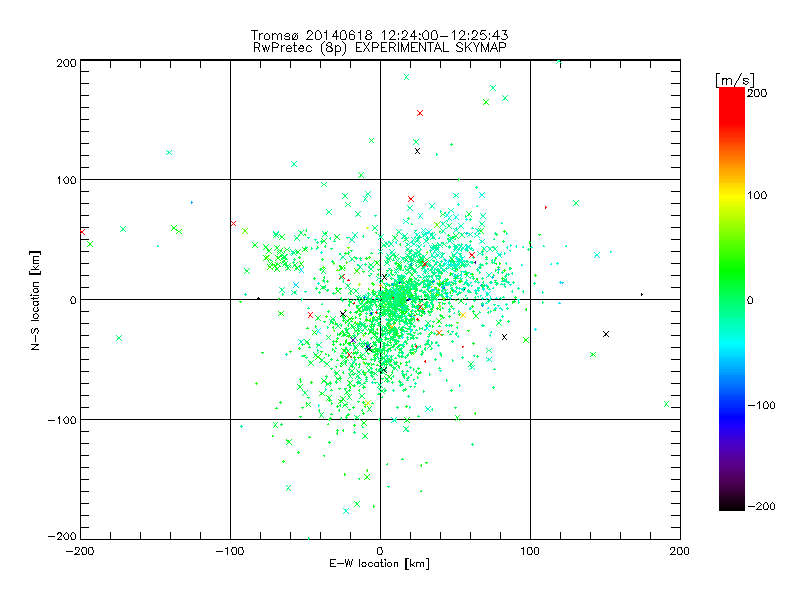Click the colorbar label '-100'
Screen dimensions: 800x600
point(761,405)
